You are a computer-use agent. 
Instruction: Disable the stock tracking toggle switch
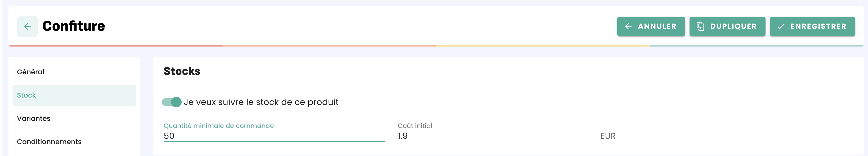(x=172, y=102)
